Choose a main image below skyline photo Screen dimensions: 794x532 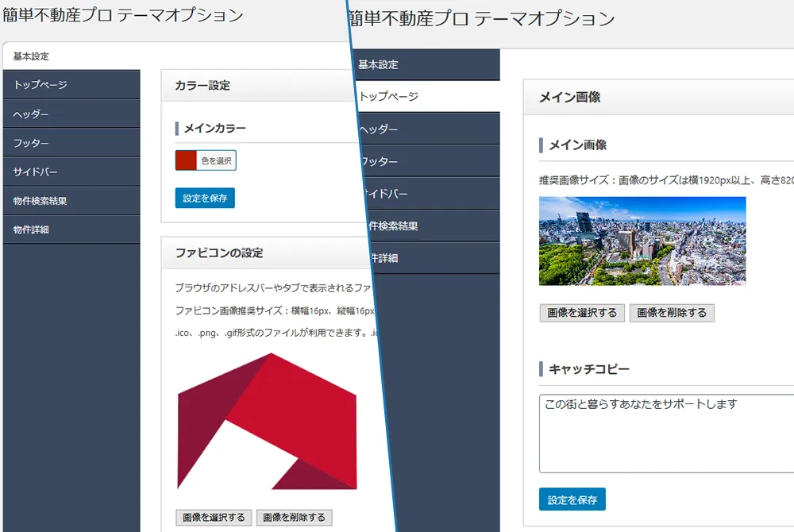(x=582, y=313)
